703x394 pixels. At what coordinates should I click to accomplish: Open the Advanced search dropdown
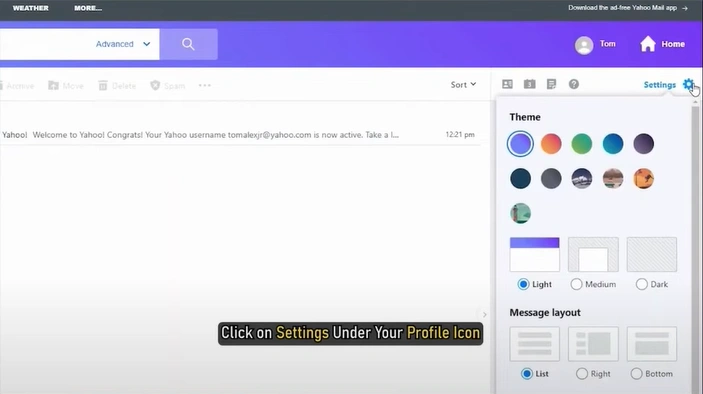click(x=123, y=44)
